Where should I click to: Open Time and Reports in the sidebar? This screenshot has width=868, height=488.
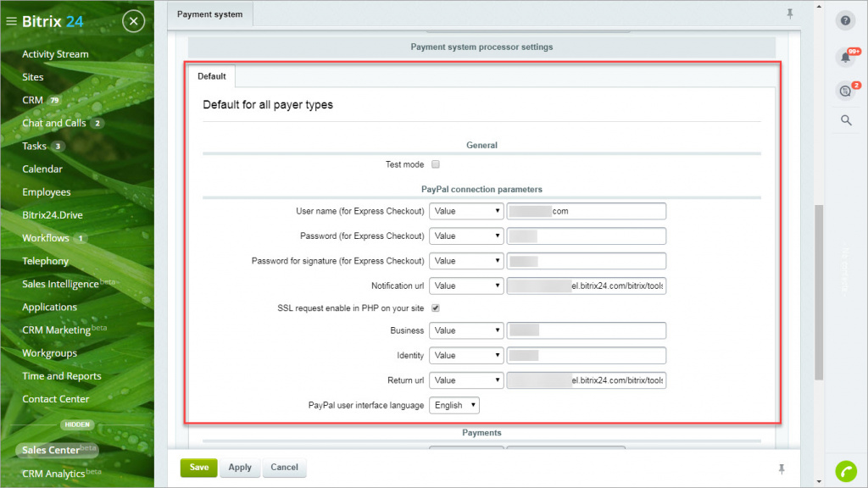click(61, 376)
